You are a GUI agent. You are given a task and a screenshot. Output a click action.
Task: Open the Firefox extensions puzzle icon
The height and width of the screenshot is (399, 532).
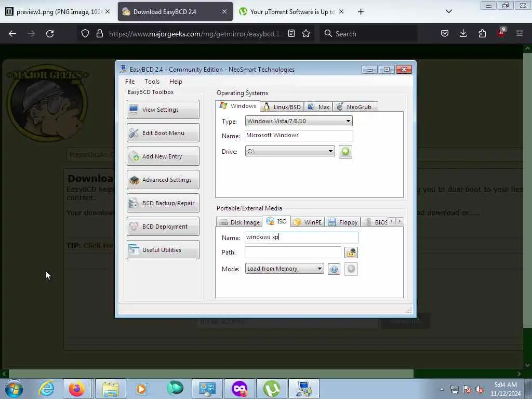pyautogui.click(x=482, y=34)
